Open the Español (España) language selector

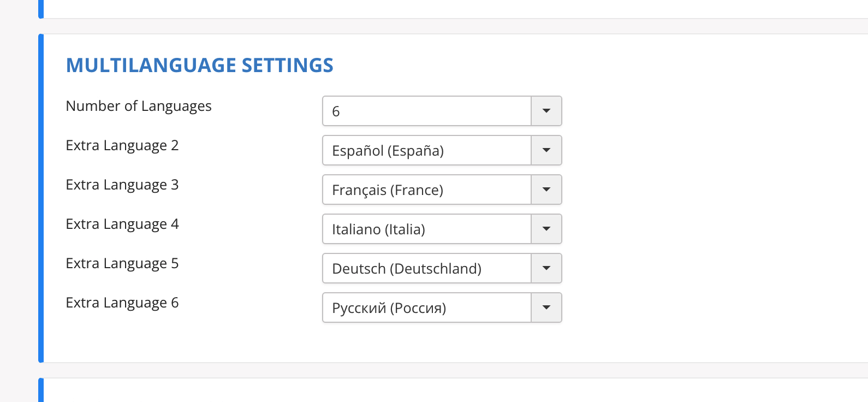coord(427,150)
